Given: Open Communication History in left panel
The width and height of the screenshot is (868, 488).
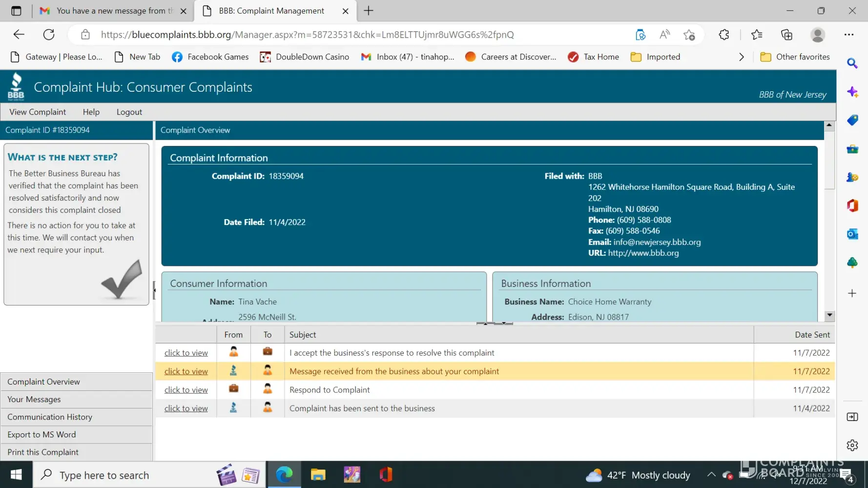Looking at the screenshot, I should point(50,417).
